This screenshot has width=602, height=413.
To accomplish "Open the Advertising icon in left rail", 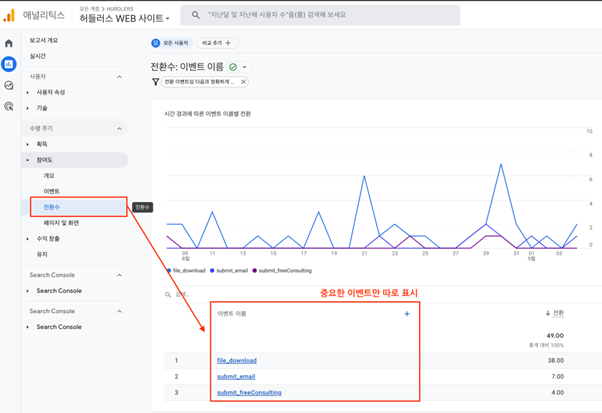I will (9, 106).
